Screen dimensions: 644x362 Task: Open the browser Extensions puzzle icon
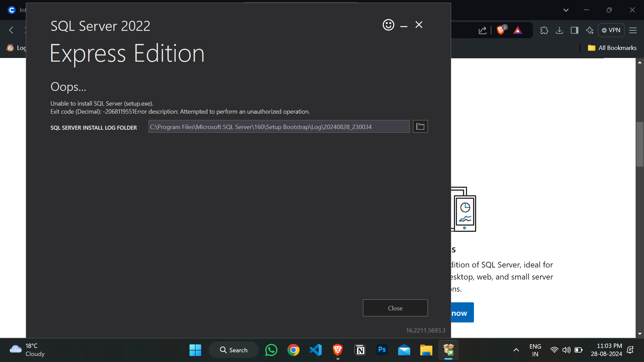544,30
